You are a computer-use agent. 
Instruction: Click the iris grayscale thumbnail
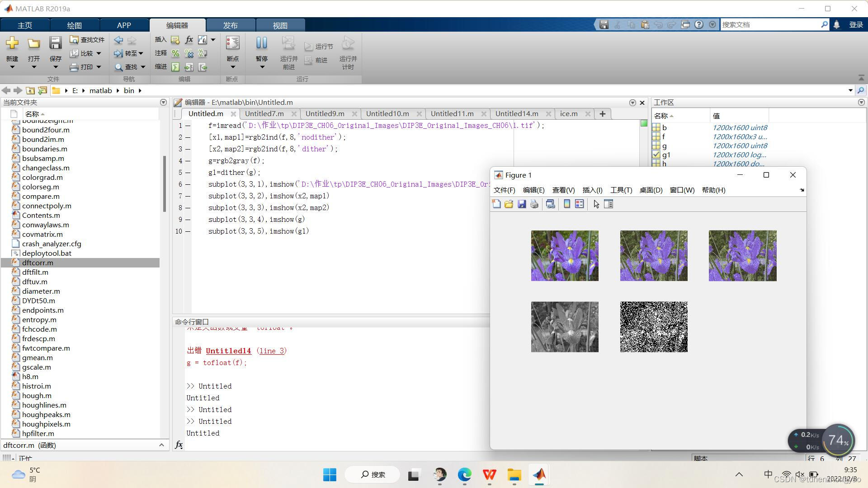pyautogui.click(x=565, y=327)
